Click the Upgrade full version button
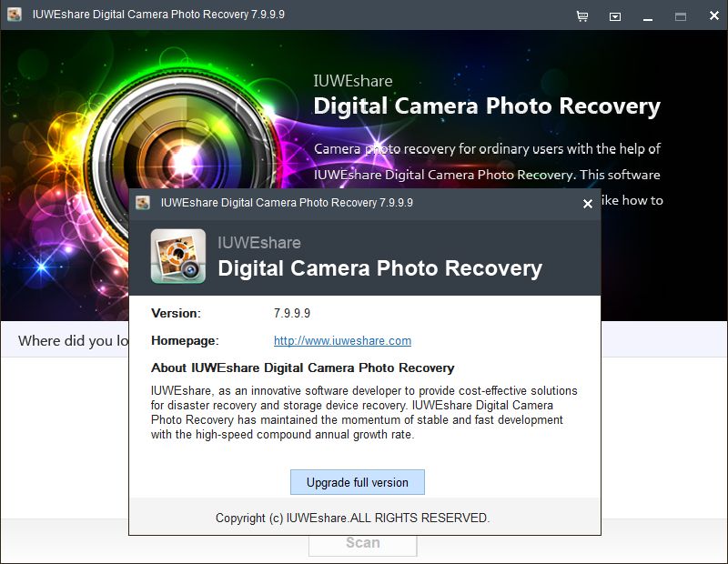The height and width of the screenshot is (564, 728). coord(357,482)
